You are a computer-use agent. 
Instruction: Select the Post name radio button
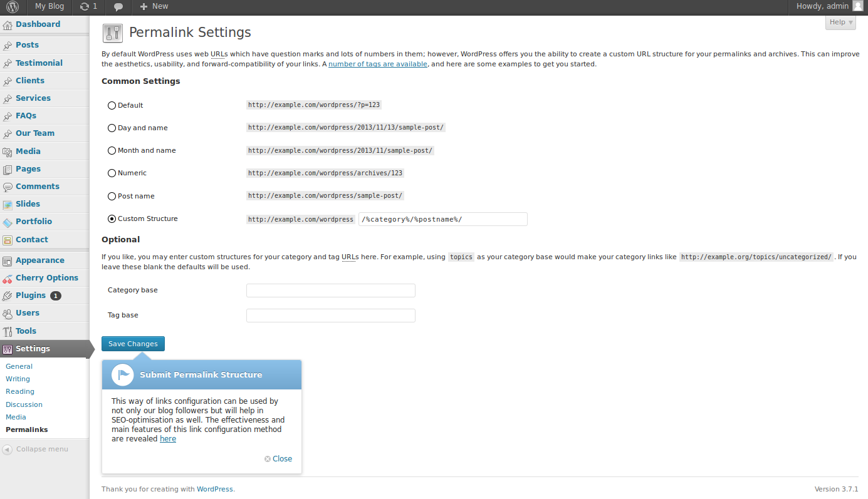coord(112,196)
